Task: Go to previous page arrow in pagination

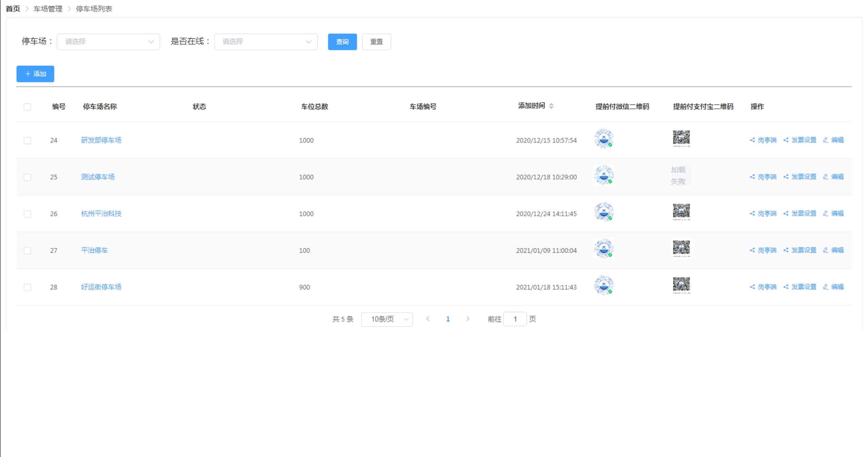Action: point(428,319)
